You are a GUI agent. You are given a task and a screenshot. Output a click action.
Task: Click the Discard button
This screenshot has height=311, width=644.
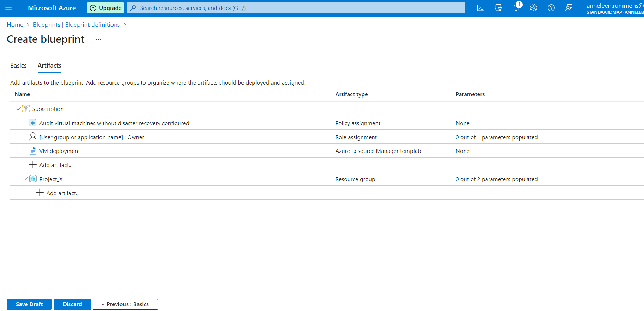[x=72, y=304]
